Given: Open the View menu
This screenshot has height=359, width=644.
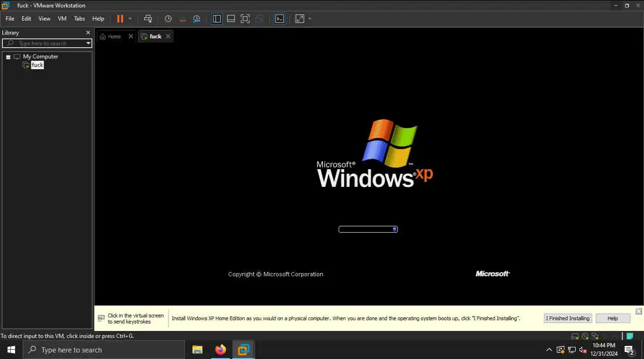Looking at the screenshot, I should pyautogui.click(x=44, y=19).
